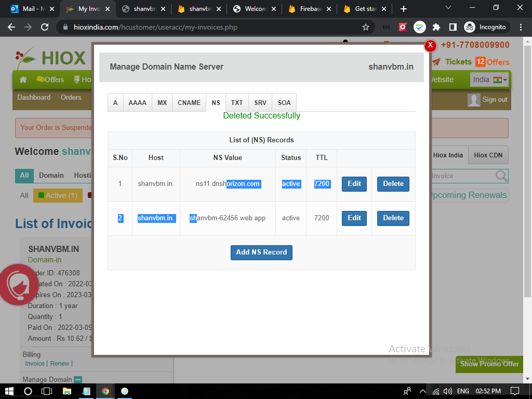The width and height of the screenshot is (532, 399).
Task: Reload the current browser page
Action: point(45,27)
